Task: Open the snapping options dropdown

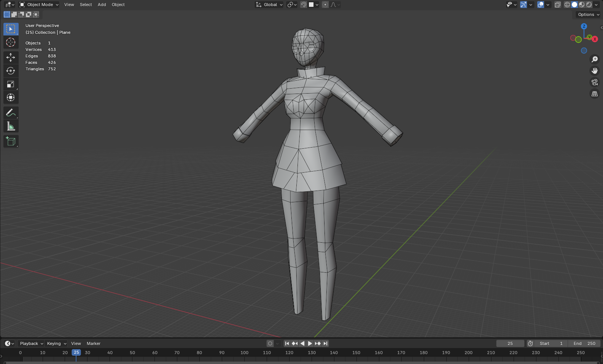Action: 314,5
